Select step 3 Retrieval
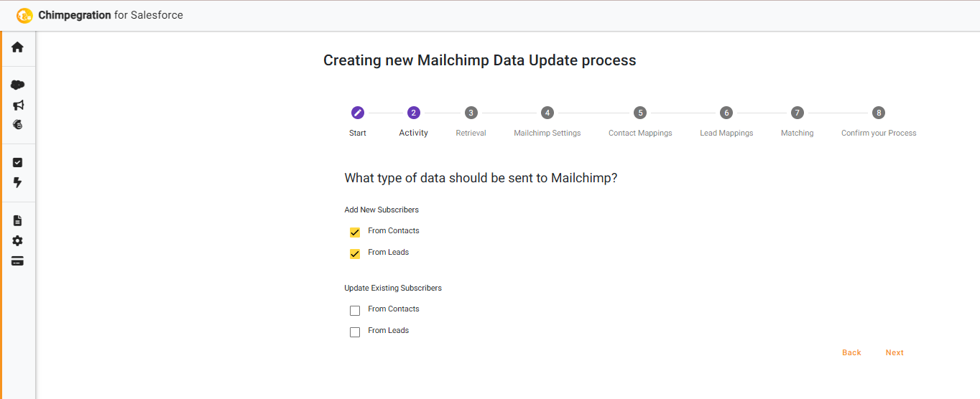This screenshot has width=980, height=399. (x=471, y=113)
